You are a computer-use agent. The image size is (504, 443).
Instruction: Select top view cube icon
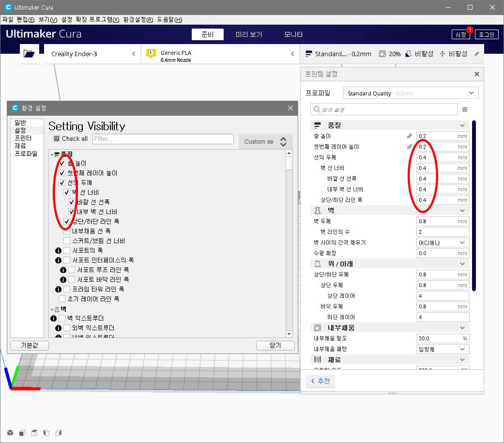coord(34,433)
